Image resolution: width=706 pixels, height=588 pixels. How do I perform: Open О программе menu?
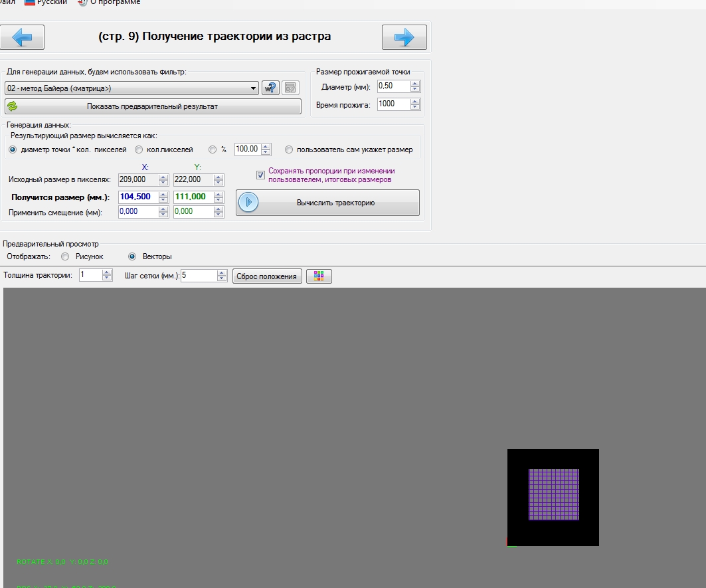tap(110, 2)
